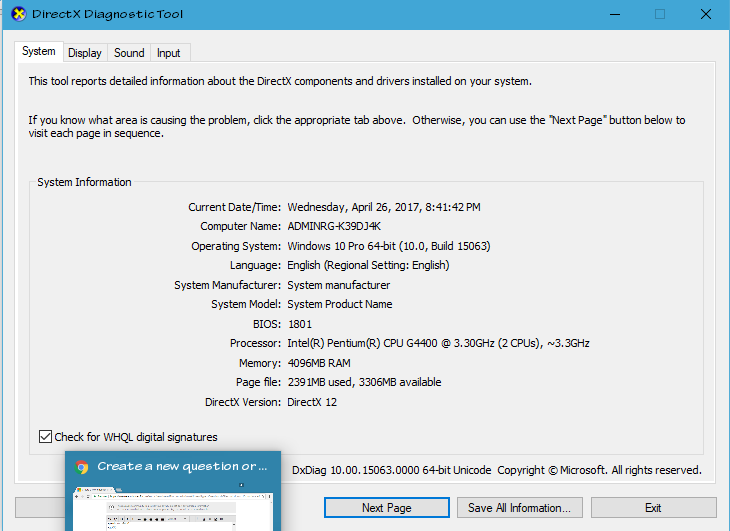The height and width of the screenshot is (531, 730).
Task: Click the Windows 10 Pro 64-bit value
Action: tap(389, 246)
